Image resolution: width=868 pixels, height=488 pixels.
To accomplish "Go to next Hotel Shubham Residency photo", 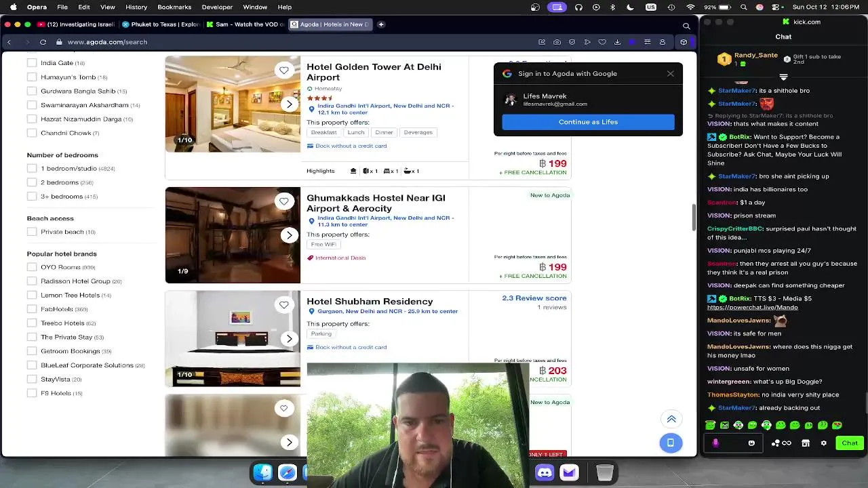I will tap(290, 339).
